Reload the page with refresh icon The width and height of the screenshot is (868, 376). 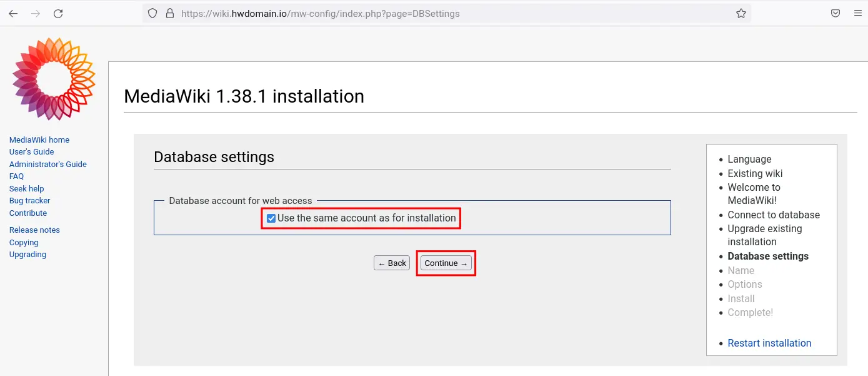click(58, 13)
